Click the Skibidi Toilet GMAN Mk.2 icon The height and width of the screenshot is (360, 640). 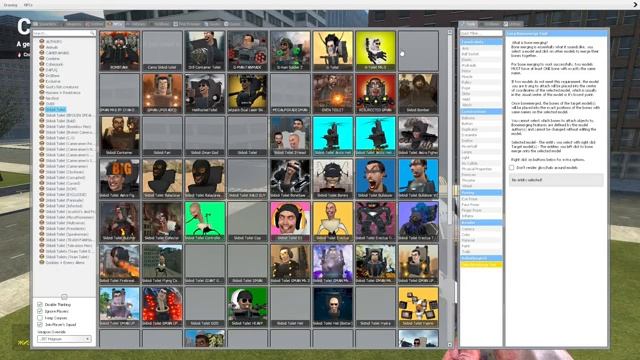290,264
